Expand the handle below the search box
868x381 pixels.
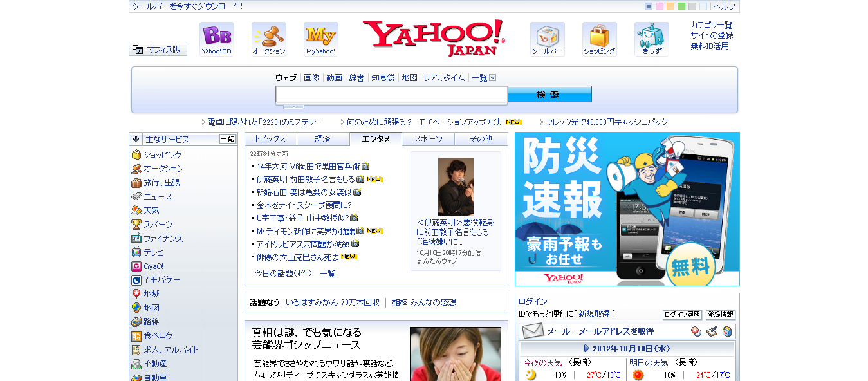(x=293, y=106)
